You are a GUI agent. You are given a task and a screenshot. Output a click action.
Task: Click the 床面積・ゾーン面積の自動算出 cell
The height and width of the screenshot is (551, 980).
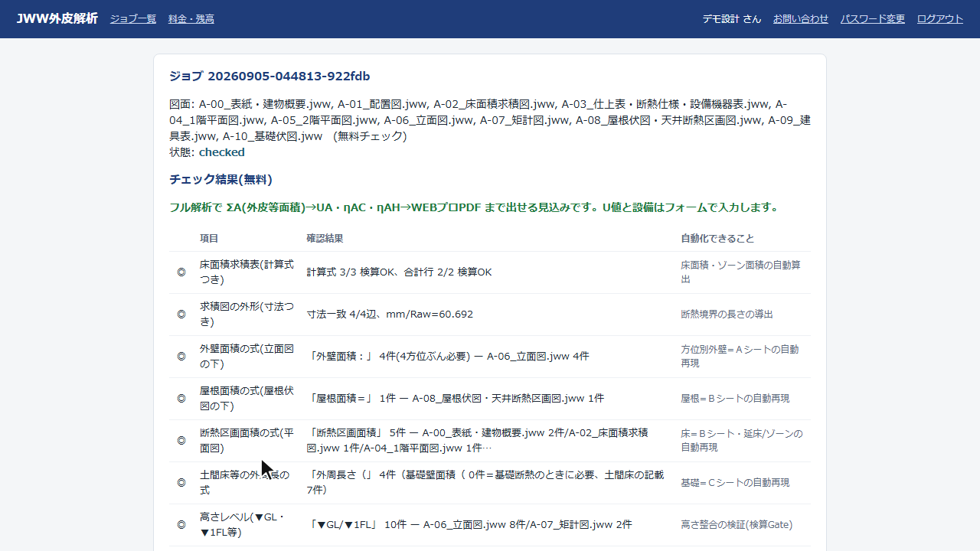tap(740, 272)
